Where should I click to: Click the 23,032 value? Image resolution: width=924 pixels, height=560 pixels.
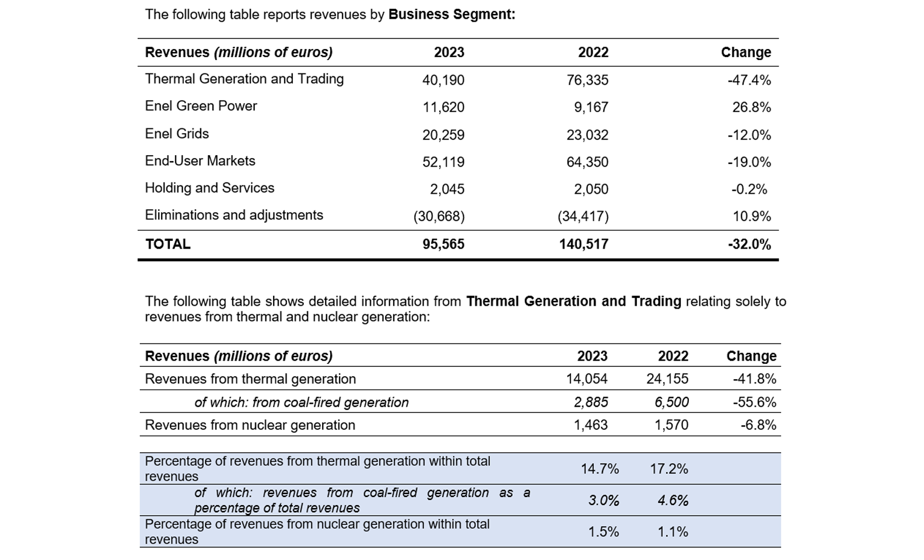pyautogui.click(x=587, y=135)
